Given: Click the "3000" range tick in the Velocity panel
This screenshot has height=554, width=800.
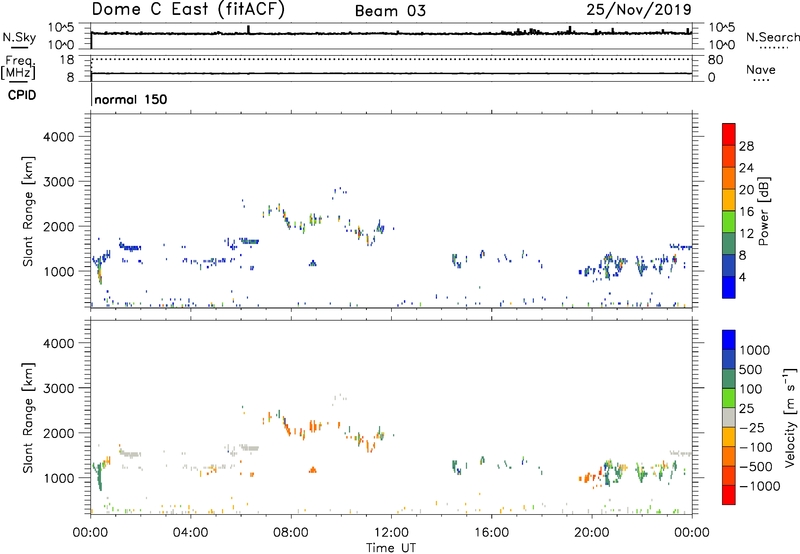Looking at the screenshot, I should 59,388.
